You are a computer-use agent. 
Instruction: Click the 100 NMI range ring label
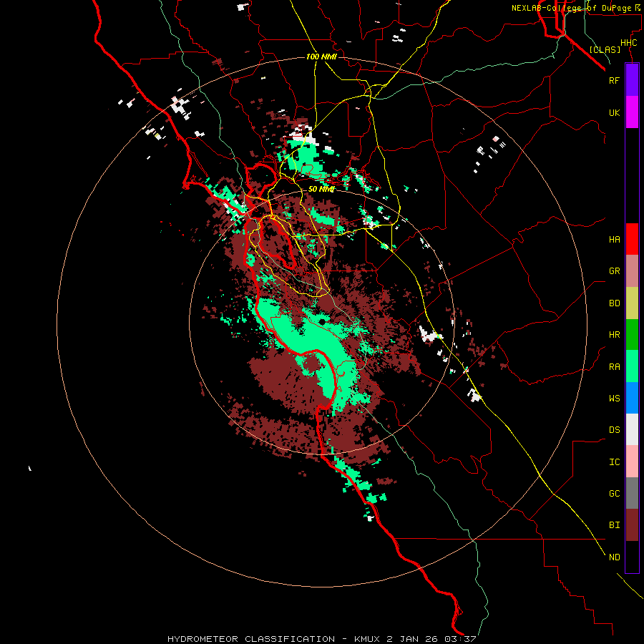click(321, 57)
